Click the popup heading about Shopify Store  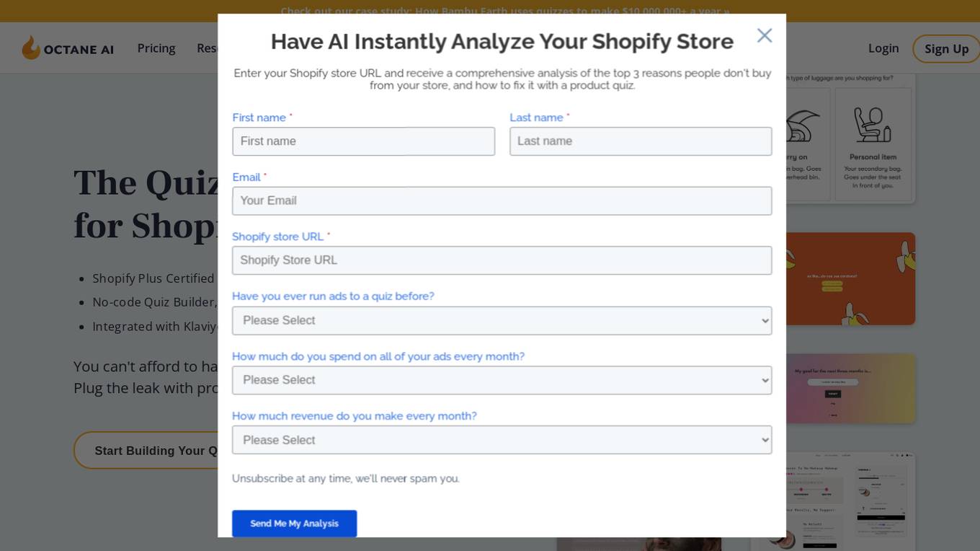click(502, 42)
